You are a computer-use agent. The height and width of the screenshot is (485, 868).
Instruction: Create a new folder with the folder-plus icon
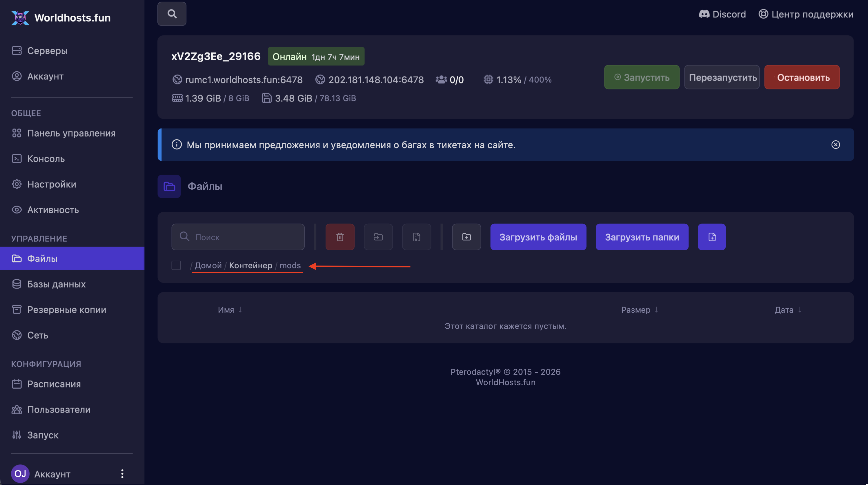466,237
